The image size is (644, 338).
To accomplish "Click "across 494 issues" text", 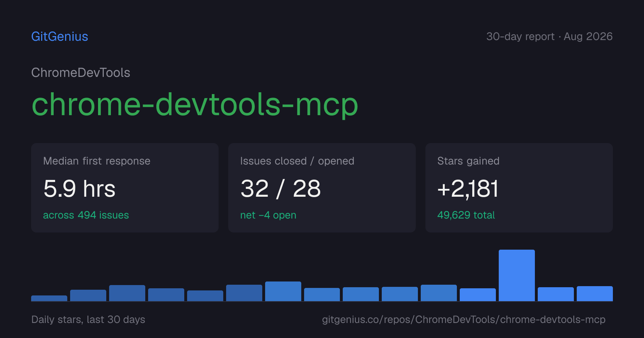I will click(86, 215).
